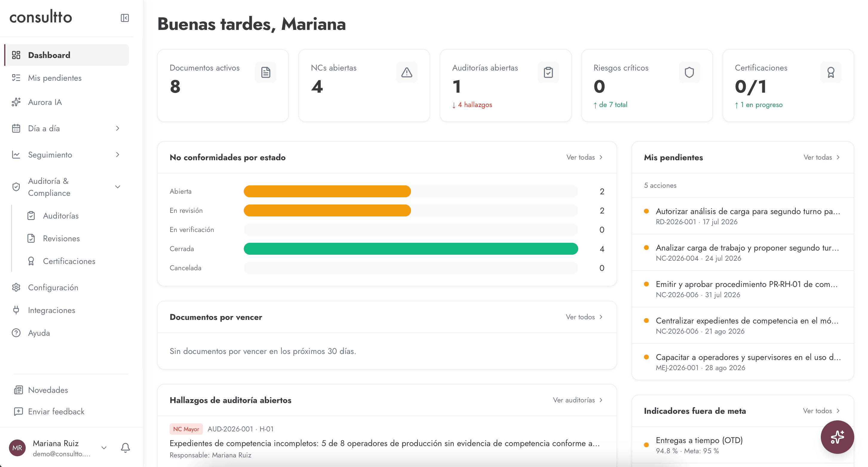Click the MR user avatar
This screenshot has height=467, width=868.
pyautogui.click(x=17, y=448)
